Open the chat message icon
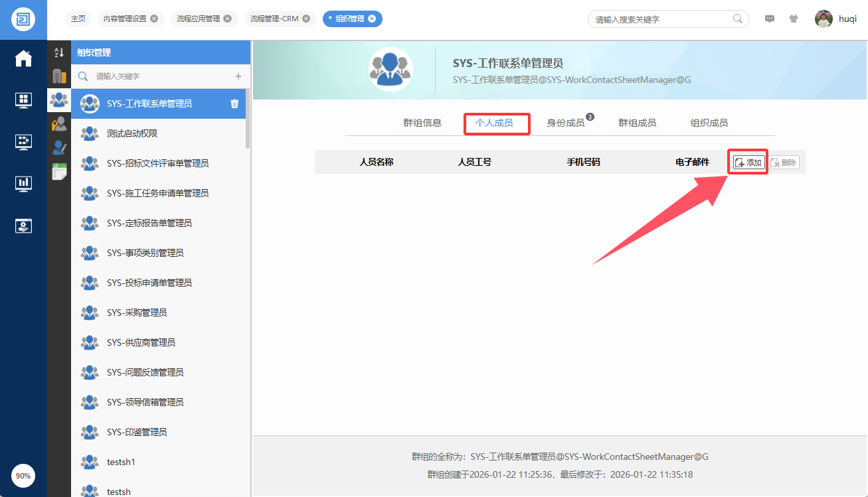The height and width of the screenshot is (497, 868). [770, 19]
